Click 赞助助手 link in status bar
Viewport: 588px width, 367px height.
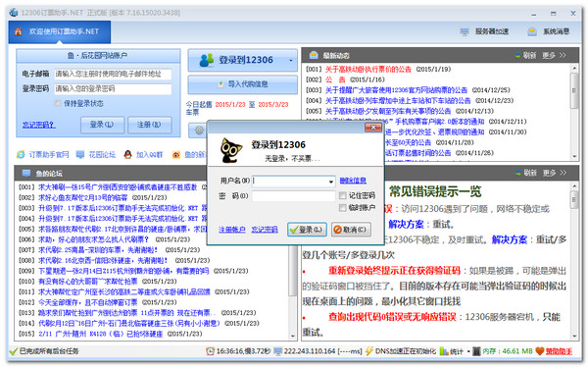[x=559, y=351]
